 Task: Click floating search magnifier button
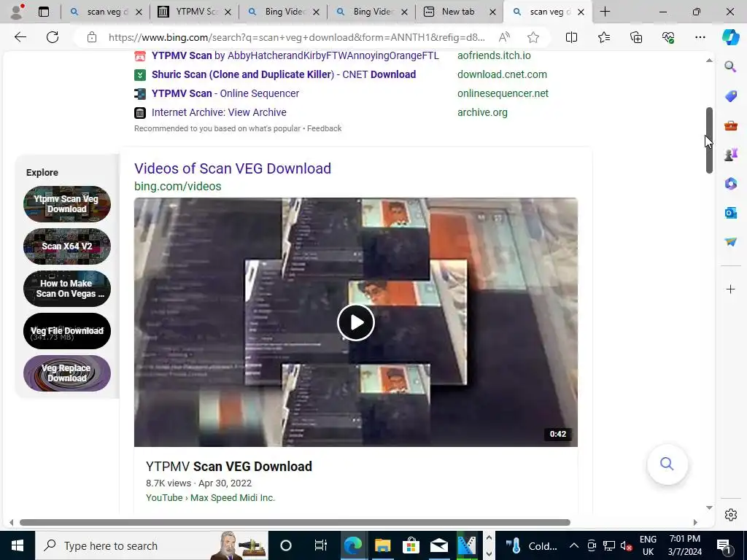point(667,464)
